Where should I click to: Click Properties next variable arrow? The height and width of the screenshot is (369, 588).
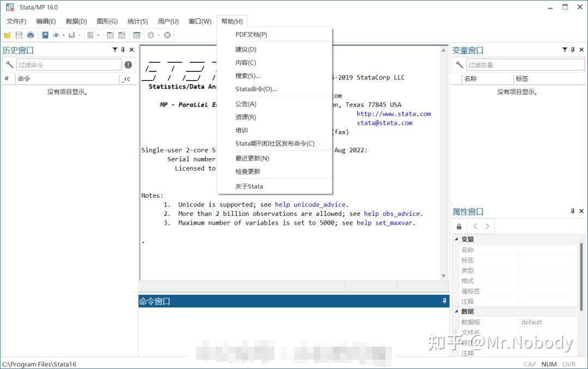487,226
